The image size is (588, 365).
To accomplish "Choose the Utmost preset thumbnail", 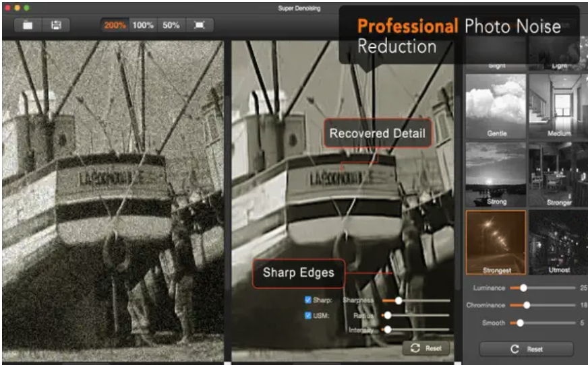I will [558, 242].
